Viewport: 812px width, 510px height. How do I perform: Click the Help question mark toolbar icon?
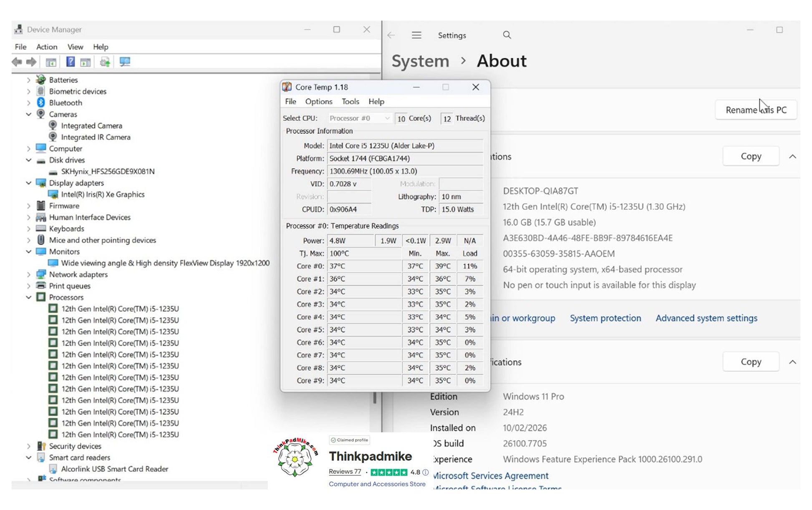[71, 62]
